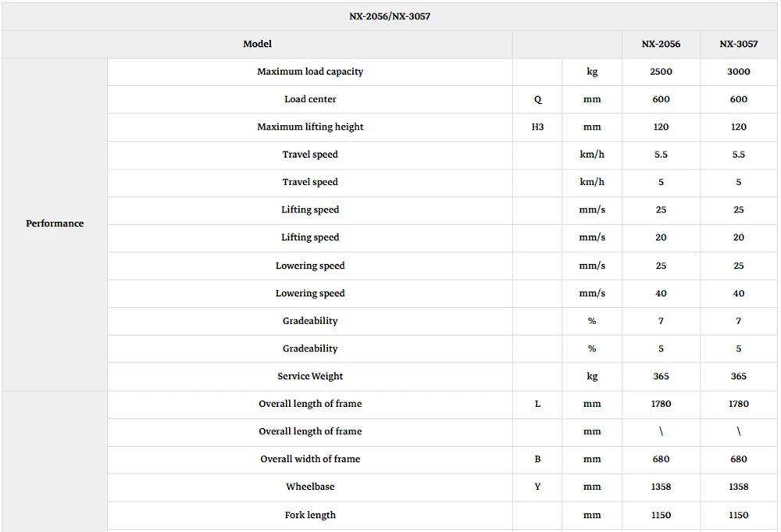The height and width of the screenshot is (532, 781).
Task: Select the Fork length row label
Action: point(310,515)
